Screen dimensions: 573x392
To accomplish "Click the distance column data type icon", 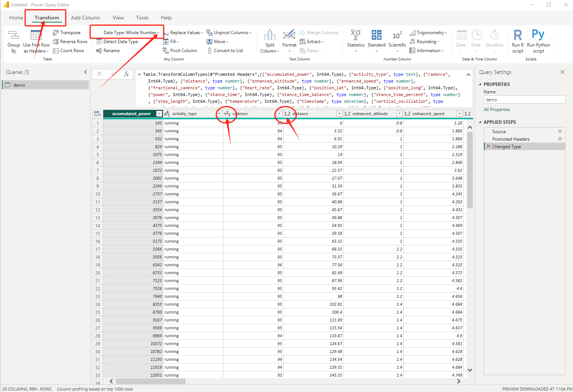I will click(x=287, y=114).
